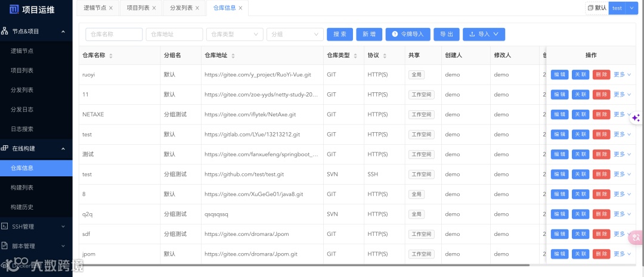Viewport: 644px width, 277px height.
Task: Click 删除 for the sdf repository
Action: [601, 234]
